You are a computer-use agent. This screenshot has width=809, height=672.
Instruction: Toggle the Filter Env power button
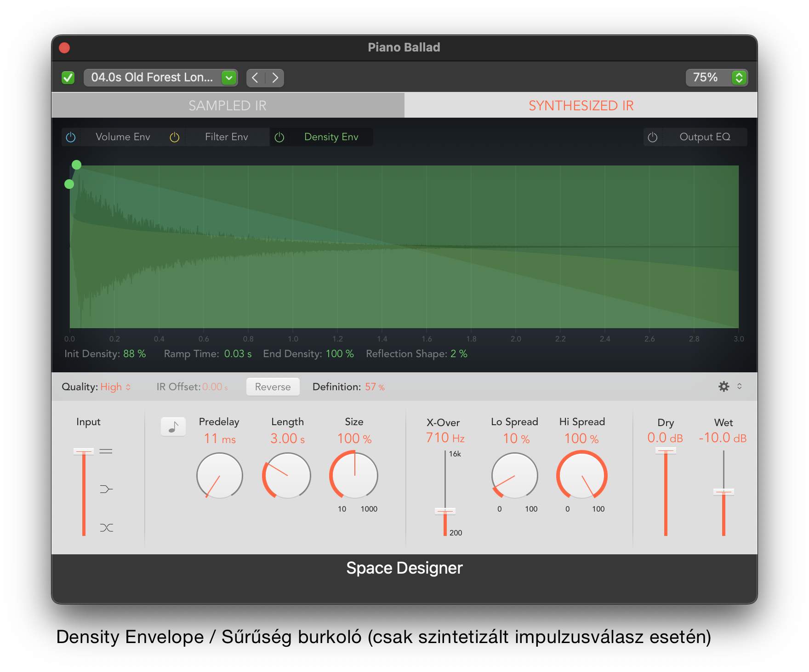[175, 137]
